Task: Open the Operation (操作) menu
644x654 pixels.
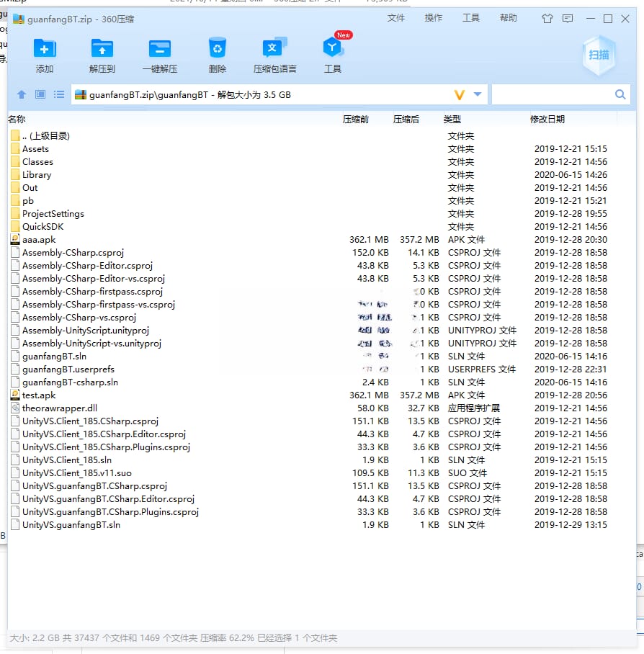Action: pyautogui.click(x=434, y=18)
